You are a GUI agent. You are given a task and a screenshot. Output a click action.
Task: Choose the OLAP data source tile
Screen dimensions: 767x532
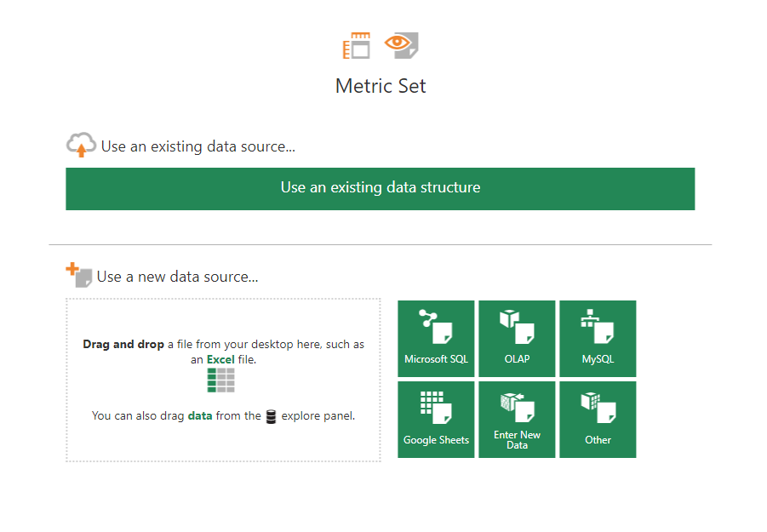517,339
